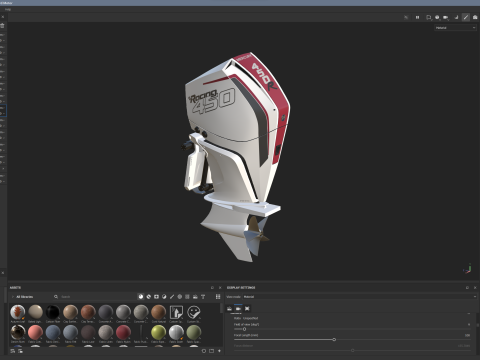Image resolution: width=480 pixels, height=360 pixels.
Task: Open the Material channel dropdown in viewport
Action: 455,28
